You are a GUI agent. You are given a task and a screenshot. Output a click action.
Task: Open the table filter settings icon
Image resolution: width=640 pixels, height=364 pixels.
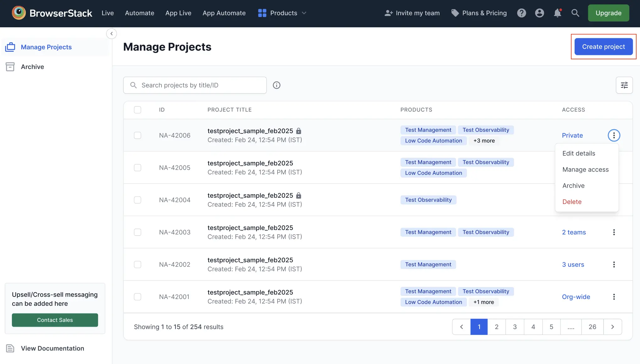pyautogui.click(x=624, y=85)
